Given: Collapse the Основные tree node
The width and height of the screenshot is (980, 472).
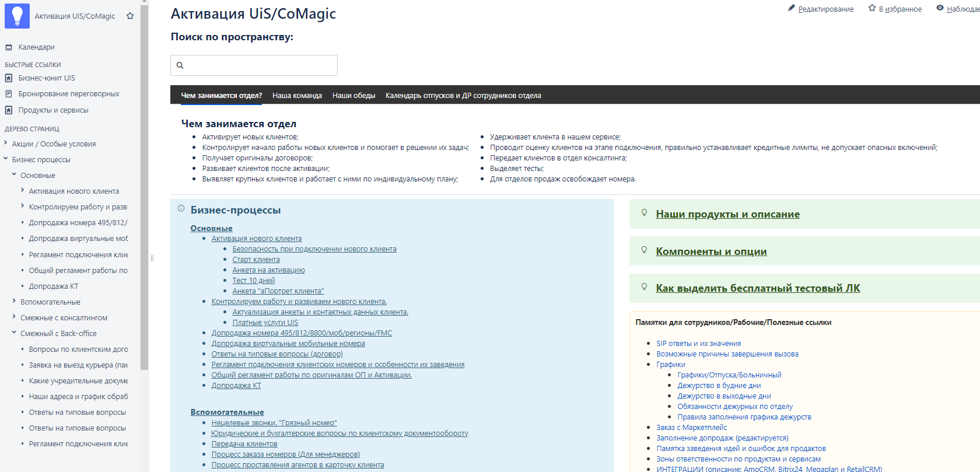Looking at the screenshot, I should tap(14, 174).
